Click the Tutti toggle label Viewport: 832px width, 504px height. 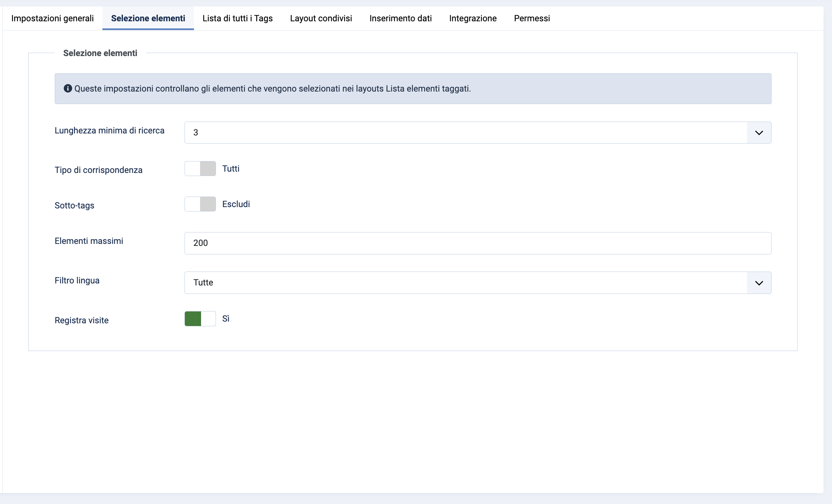coord(231,169)
